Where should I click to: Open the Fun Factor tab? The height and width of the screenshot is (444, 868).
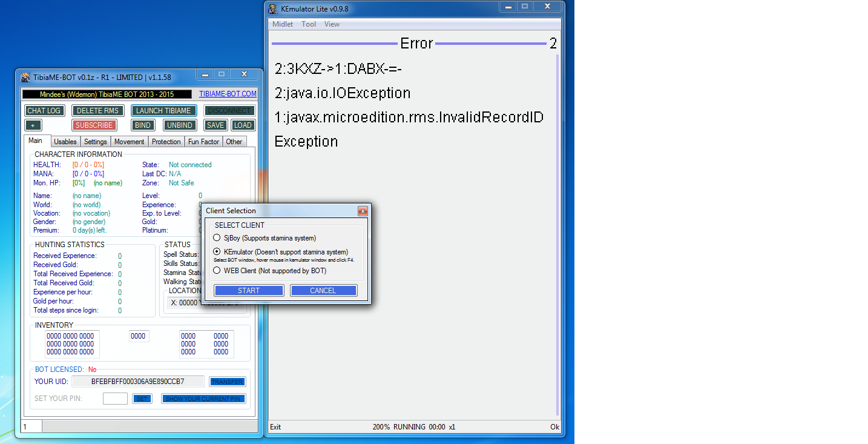point(203,142)
